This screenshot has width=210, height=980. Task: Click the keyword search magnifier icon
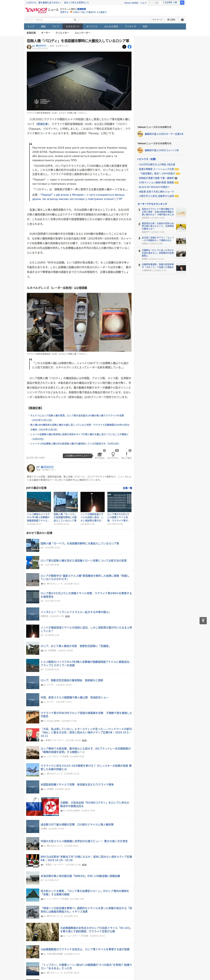[75, 20]
